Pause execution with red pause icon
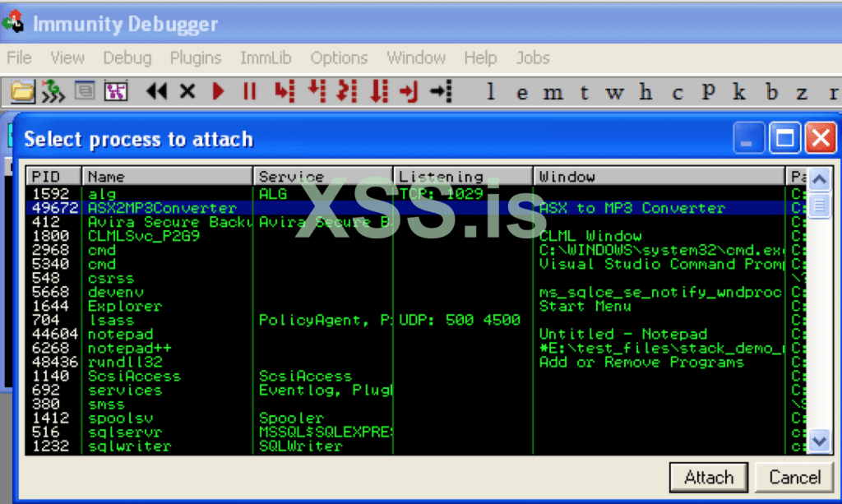 pos(249,92)
